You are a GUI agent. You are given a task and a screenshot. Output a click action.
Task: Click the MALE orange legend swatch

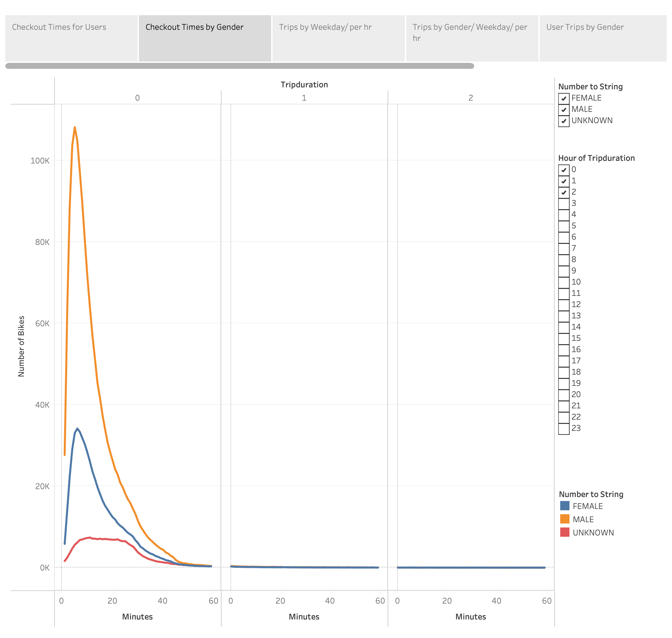(x=565, y=519)
